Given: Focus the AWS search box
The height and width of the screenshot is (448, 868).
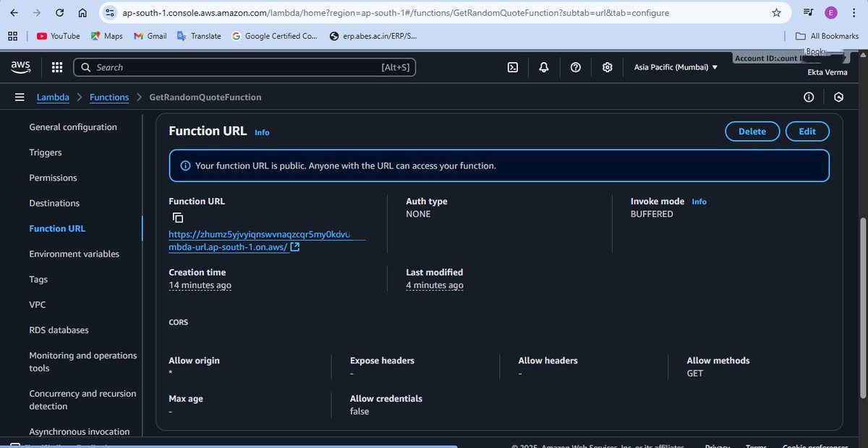Looking at the screenshot, I should click(x=244, y=67).
